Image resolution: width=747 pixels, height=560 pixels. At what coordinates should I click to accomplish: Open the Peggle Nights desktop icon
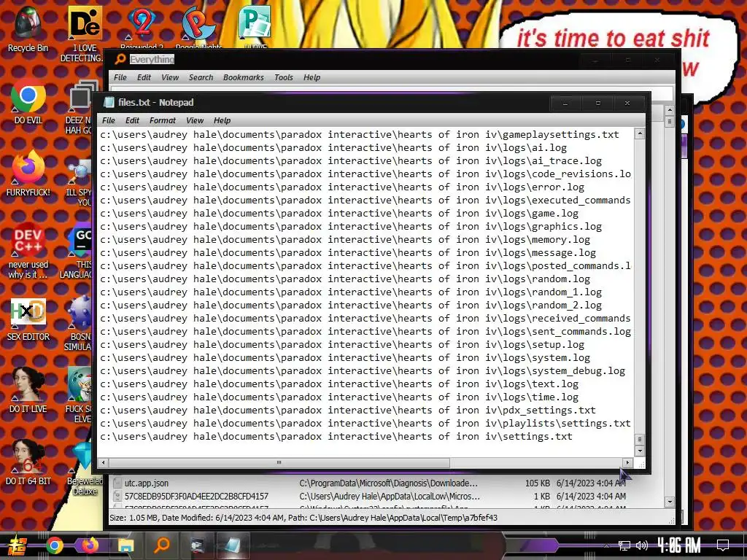[x=198, y=28]
